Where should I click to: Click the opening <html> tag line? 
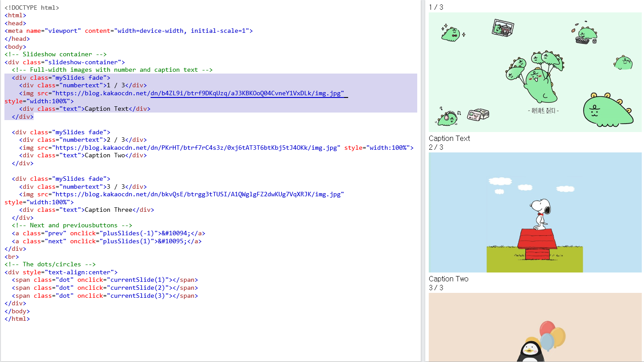16,16
